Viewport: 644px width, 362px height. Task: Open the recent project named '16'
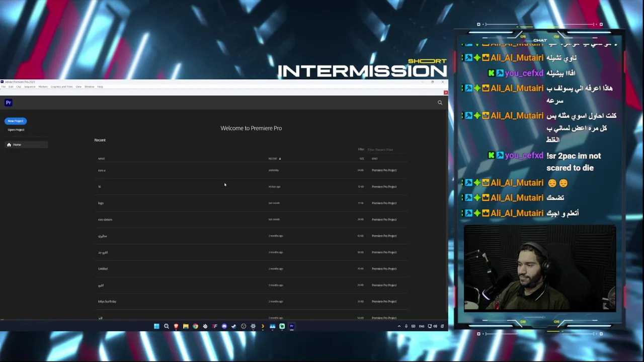(252, 187)
